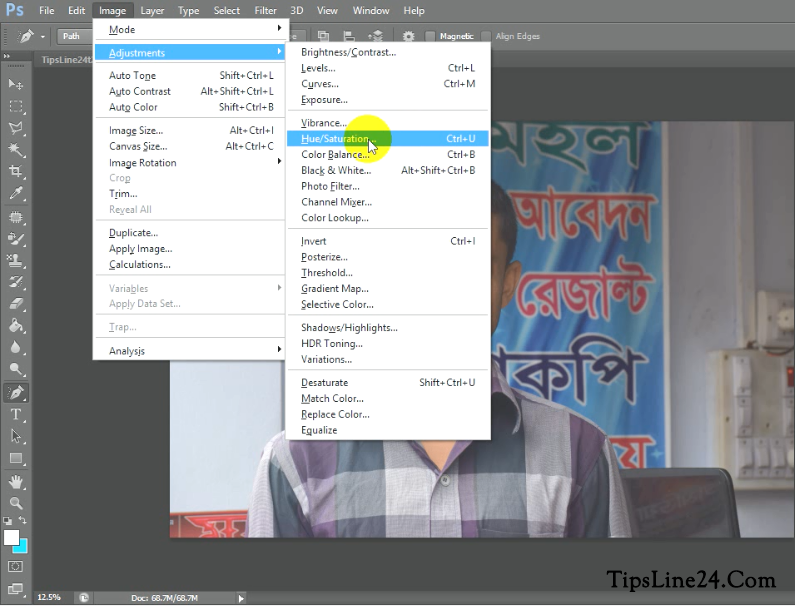795x606 pixels.
Task: Select the Rectangular Marquee tool
Action: [x=16, y=106]
